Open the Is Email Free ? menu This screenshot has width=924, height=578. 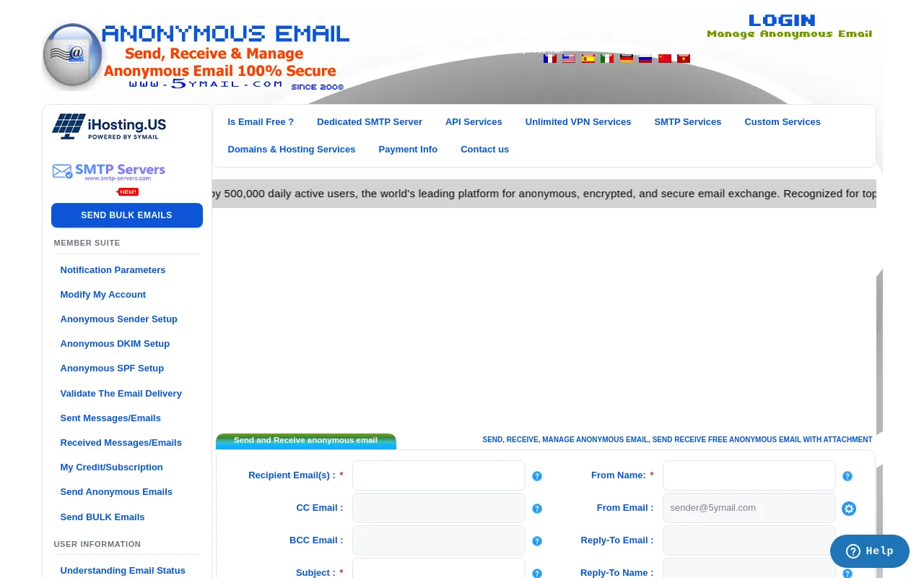click(x=261, y=122)
